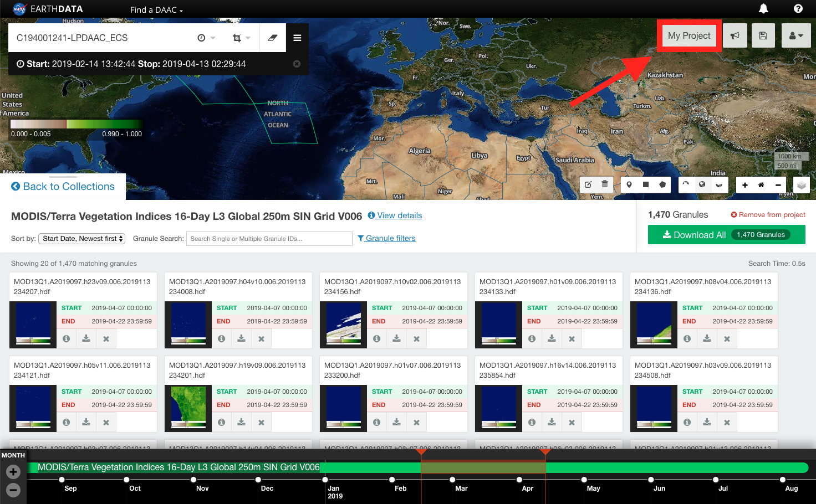Open thumbnail of granule h19v09
Screen dimensions: 816x504
(188, 408)
